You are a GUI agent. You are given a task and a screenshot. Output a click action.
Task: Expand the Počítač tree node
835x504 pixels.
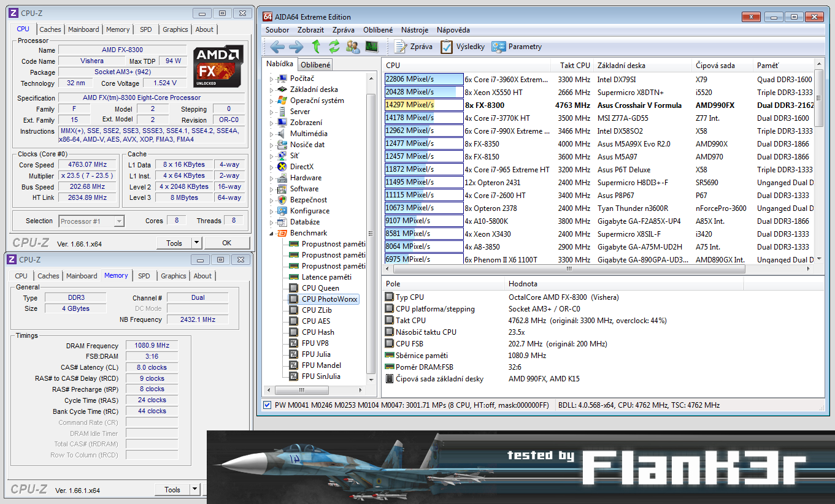point(272,78)
